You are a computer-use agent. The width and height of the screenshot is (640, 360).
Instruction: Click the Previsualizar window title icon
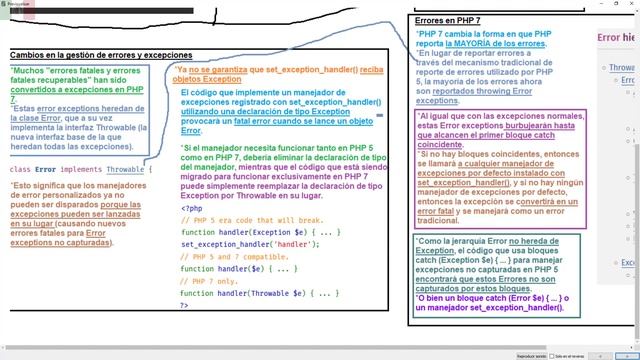[3, 3]
